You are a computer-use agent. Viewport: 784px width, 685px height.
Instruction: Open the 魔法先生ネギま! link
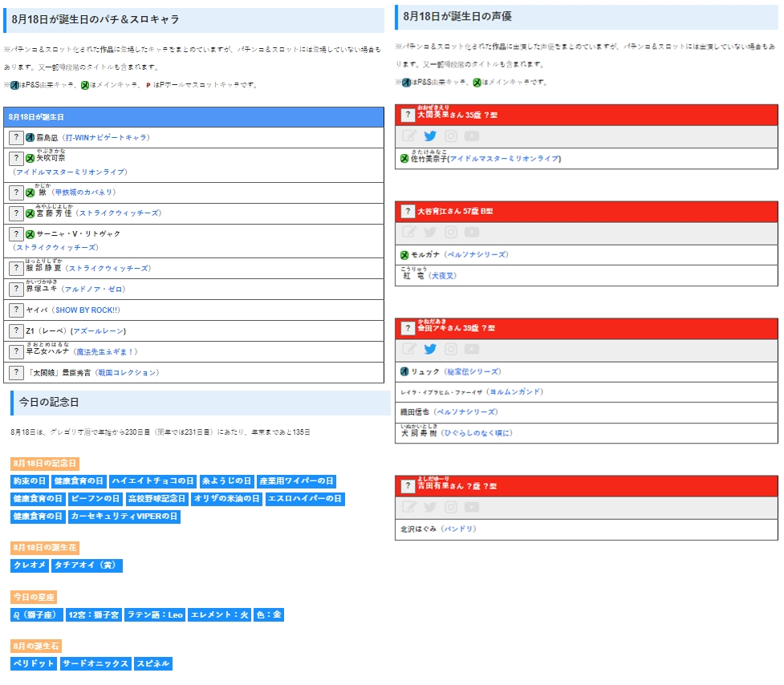105,352
